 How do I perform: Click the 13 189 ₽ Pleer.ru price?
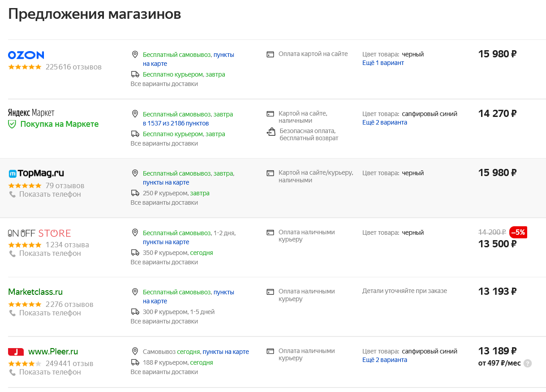pyautogui.click(x=497, y=351)
